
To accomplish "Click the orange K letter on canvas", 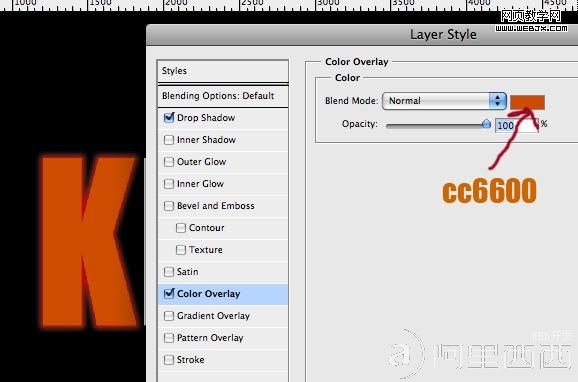I will (x=88, y=242).
